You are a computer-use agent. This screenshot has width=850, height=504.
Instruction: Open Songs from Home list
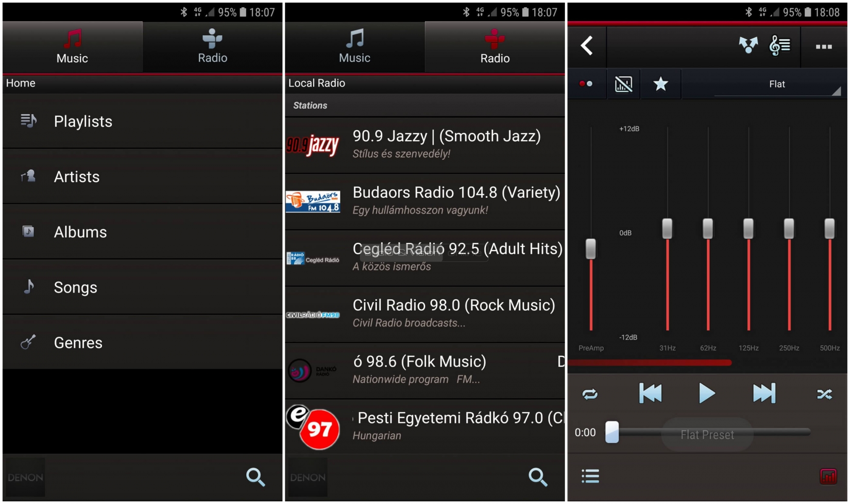[142, 287]
